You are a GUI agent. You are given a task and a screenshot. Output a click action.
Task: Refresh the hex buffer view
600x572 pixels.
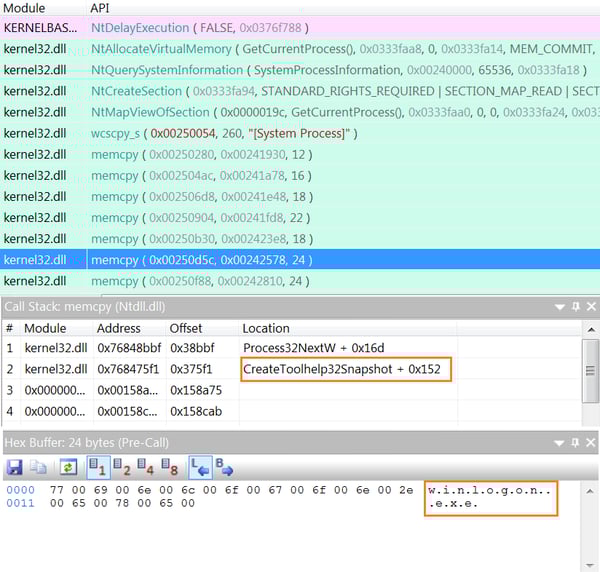(68, 467)
